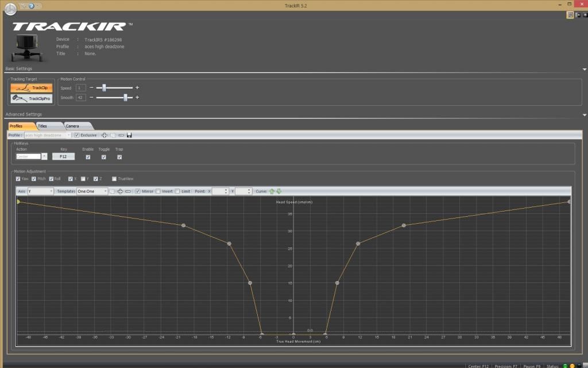The image size is (588, 368).
Task: Select the curve point at origin zero
Action: [293, 334]
